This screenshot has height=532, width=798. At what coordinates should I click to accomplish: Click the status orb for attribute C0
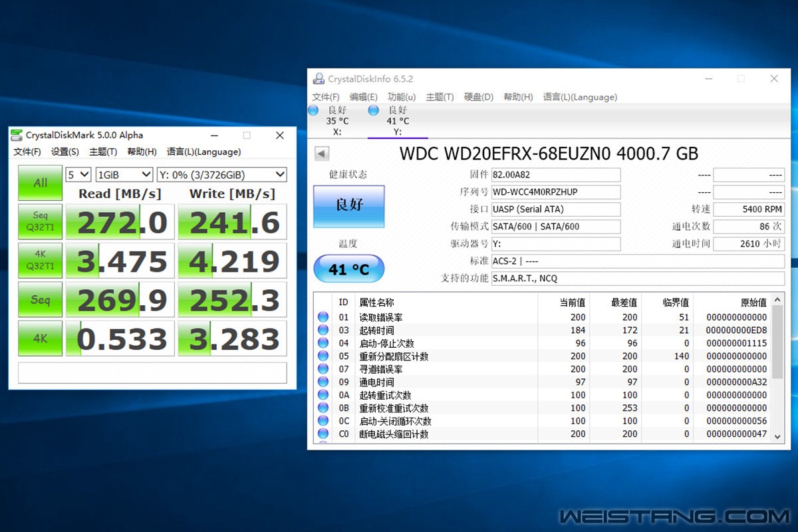(x=323, y=434)
